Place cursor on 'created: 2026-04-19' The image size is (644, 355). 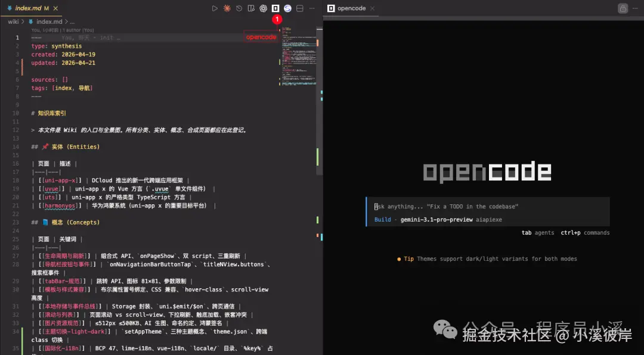pyautogui.click(x=63, y=55)
